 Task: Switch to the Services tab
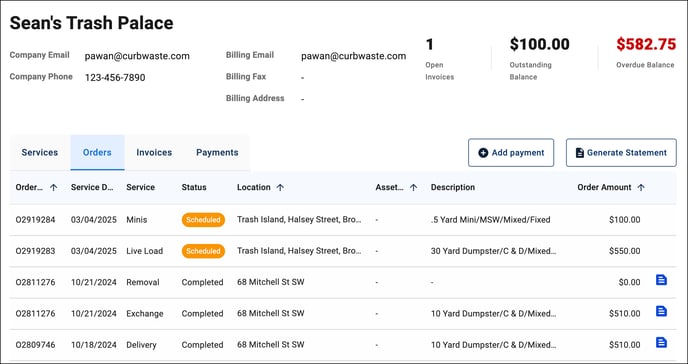click(40, 153)
